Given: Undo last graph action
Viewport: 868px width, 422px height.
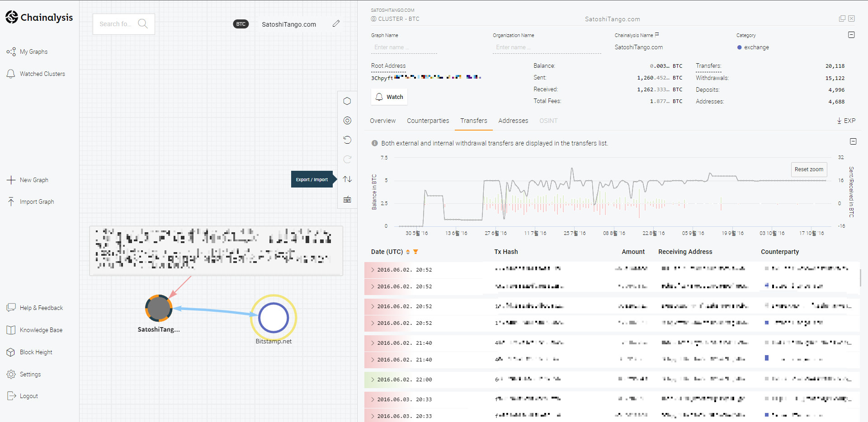Looking at the screenshot, I should point(347,140).
